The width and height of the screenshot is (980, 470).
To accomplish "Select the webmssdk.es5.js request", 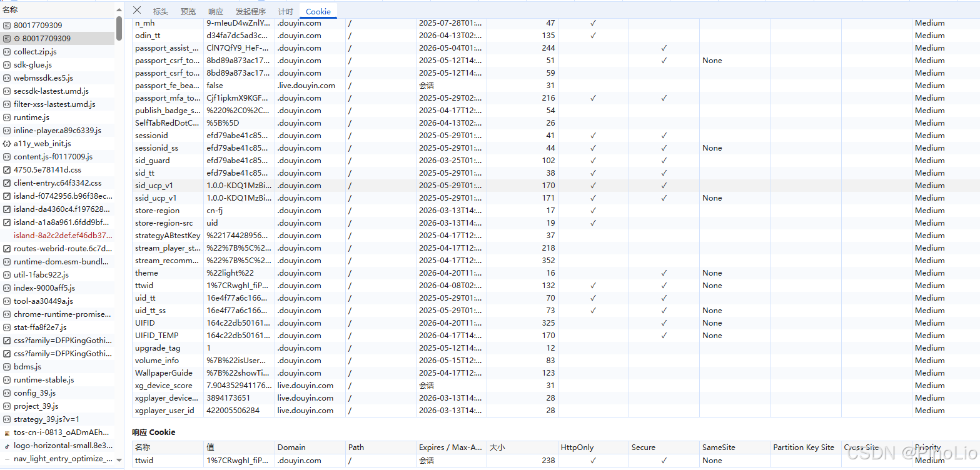I will [x=58, y=78].
